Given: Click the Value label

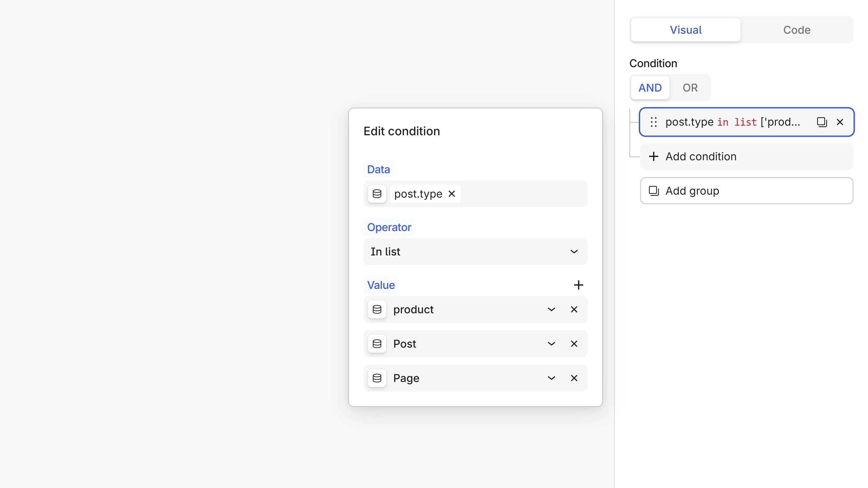Looking at the screenshot, I should tap(381, 285).
